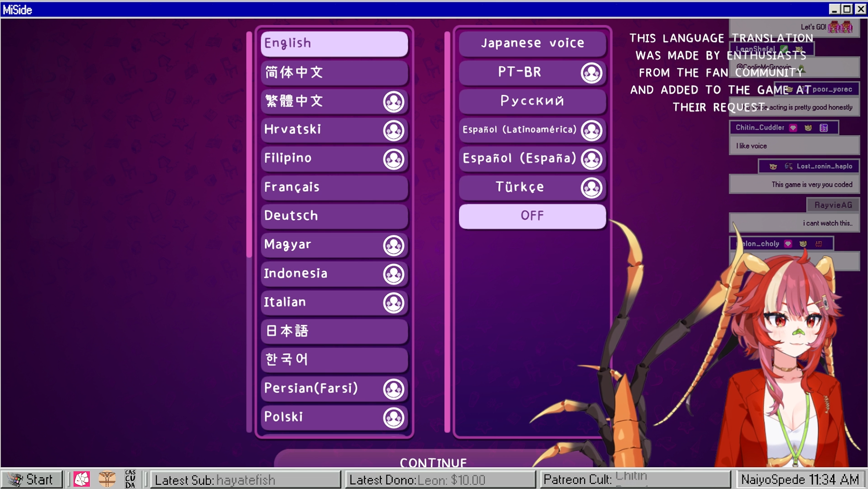Open the Start button on taskbar

tap(32, 479)
